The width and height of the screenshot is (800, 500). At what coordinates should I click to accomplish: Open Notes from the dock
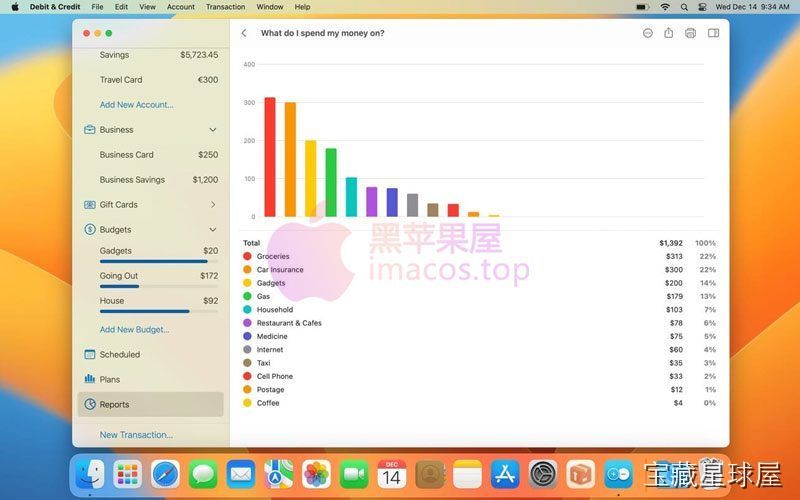coord(467,474)
